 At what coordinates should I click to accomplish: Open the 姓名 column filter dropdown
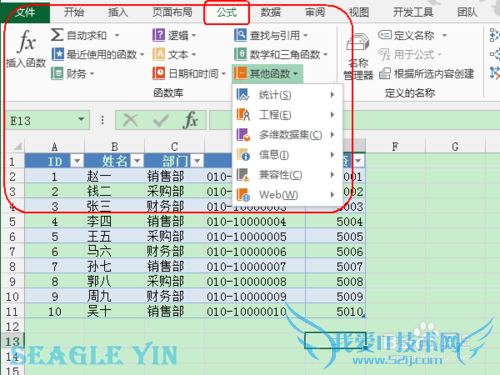click(x=137, y=161)
